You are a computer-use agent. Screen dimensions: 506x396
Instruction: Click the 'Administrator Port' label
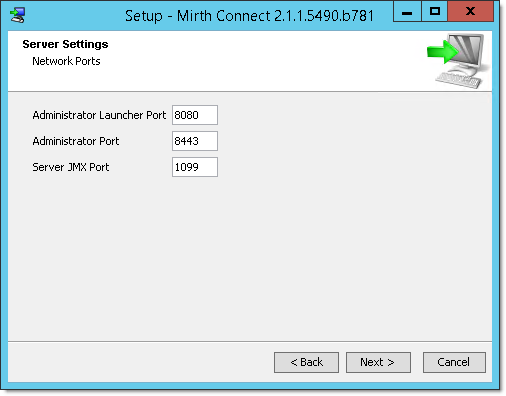(x=76, y=141)
